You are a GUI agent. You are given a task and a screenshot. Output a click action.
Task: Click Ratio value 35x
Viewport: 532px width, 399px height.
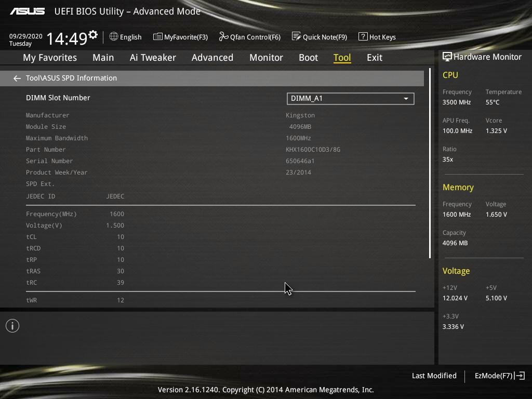tap(447, 159)
